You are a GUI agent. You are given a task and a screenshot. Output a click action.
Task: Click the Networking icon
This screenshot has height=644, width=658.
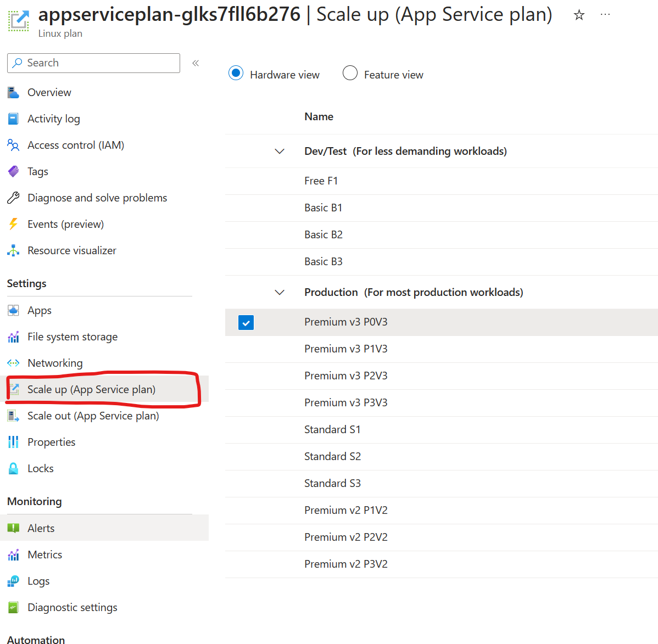[x=13, y=363]
